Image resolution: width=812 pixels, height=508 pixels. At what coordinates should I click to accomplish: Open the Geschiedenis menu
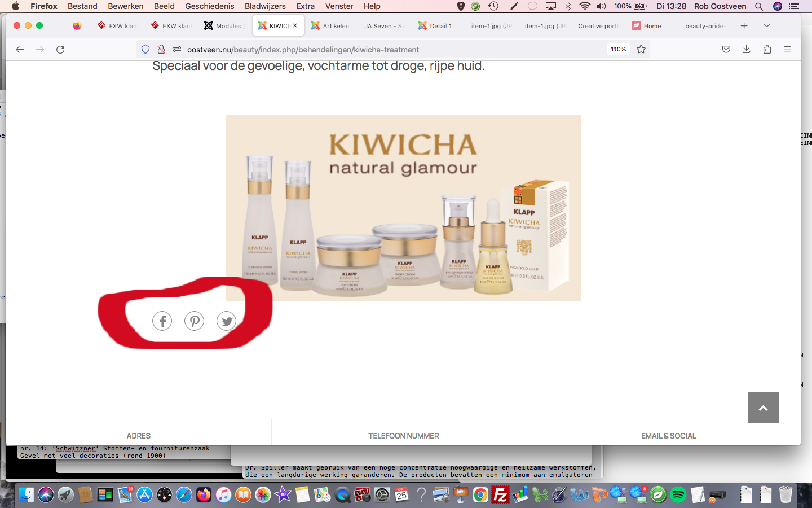[x=210, y=6]
